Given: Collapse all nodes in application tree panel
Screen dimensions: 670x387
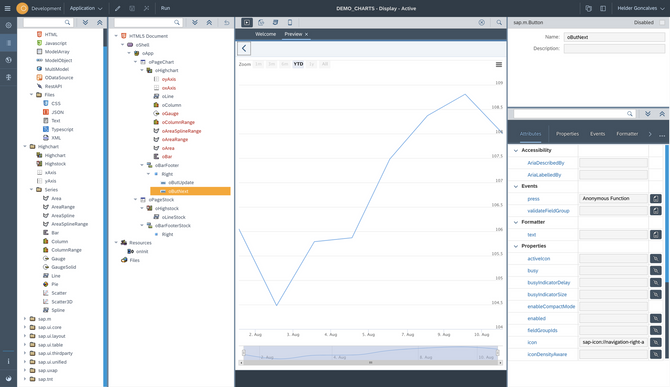Looking at the screenshot, I should tap(209, 22).
